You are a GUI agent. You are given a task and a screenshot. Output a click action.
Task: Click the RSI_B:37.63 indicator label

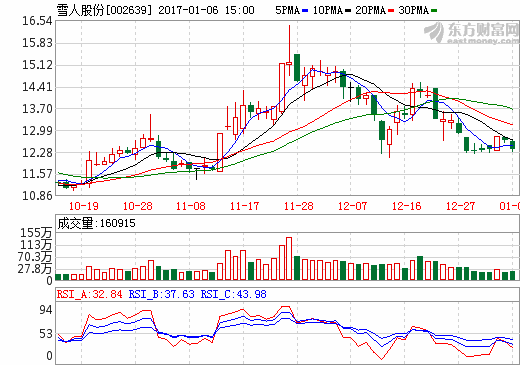click(161, 294)
